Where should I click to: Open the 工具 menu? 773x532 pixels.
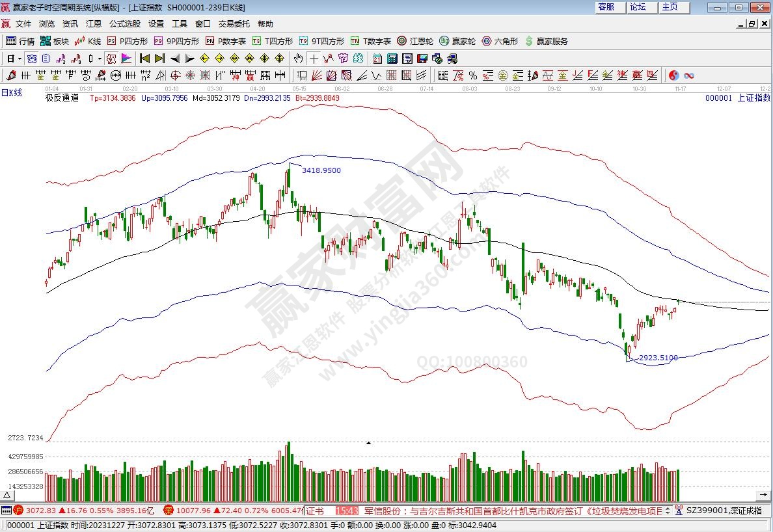(179, 23)
